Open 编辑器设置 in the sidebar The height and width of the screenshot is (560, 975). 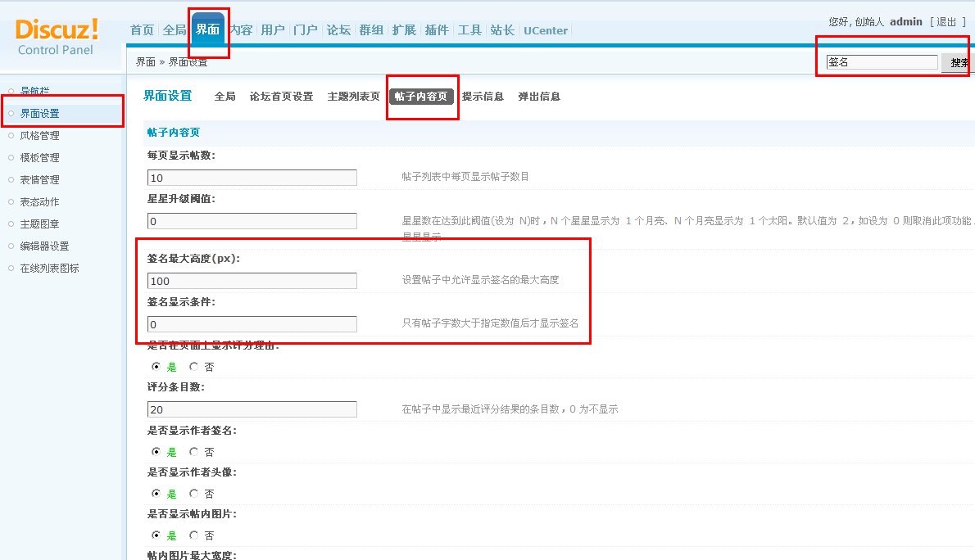click(45, 246)
